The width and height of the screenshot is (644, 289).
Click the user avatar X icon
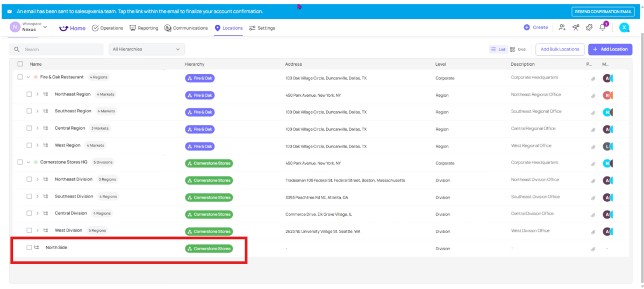(624, 27)
